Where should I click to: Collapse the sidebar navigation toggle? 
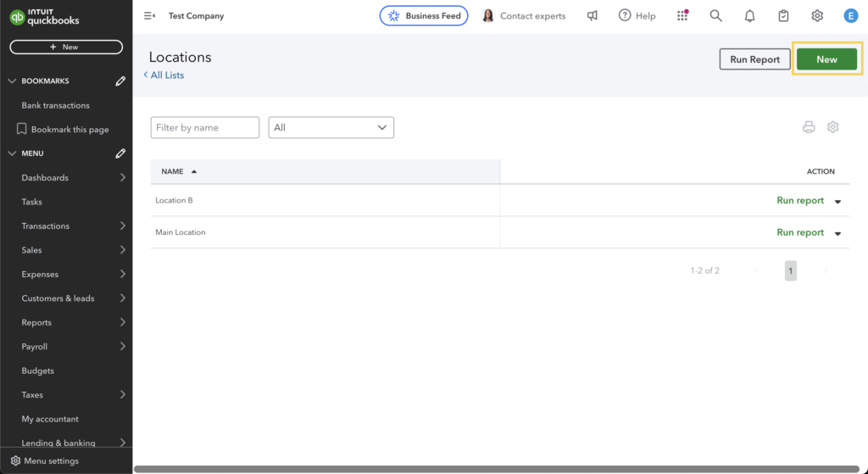coord(149,15)
